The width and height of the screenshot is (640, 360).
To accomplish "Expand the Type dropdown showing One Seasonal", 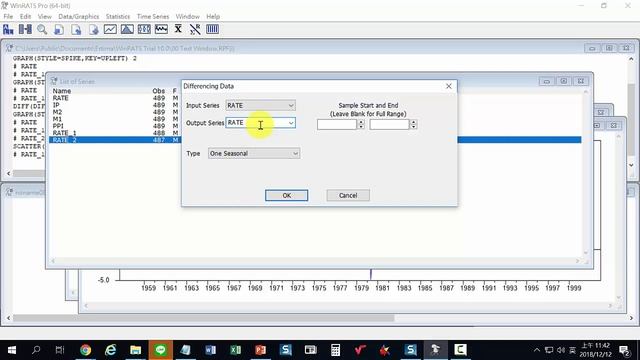I will pos(254,153).
